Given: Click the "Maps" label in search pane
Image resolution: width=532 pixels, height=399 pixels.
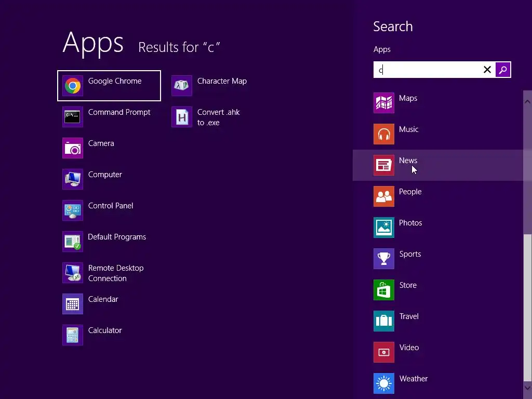Looking at the screenshot, I should coord(408,99).
